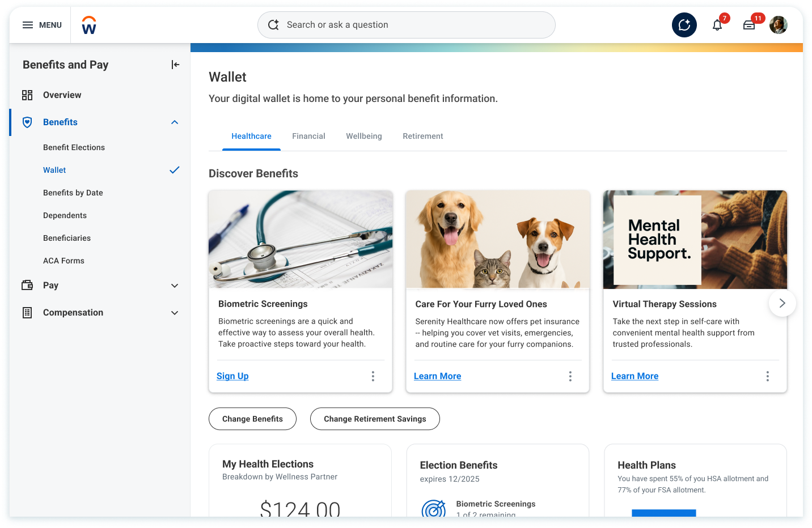Click the Benefits shield icon

tap(27, 122)
